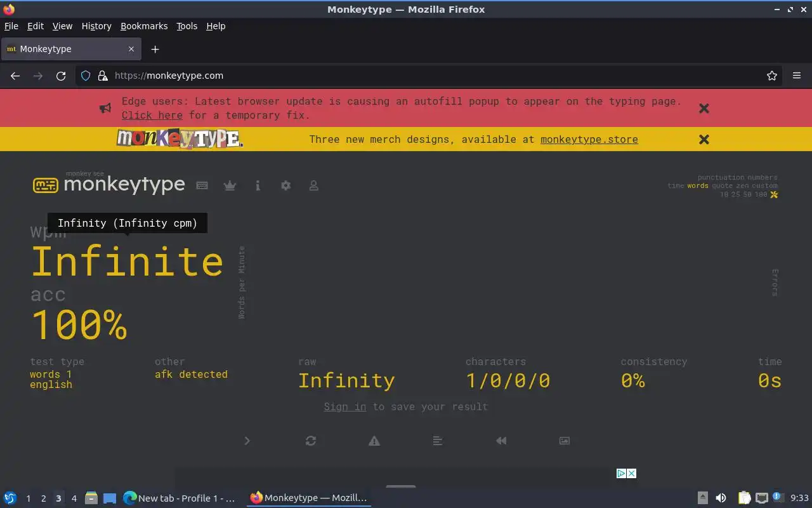The width and height of the screenshot is (812, 508).
Task: Open the File menu
Action: [11, 26]
